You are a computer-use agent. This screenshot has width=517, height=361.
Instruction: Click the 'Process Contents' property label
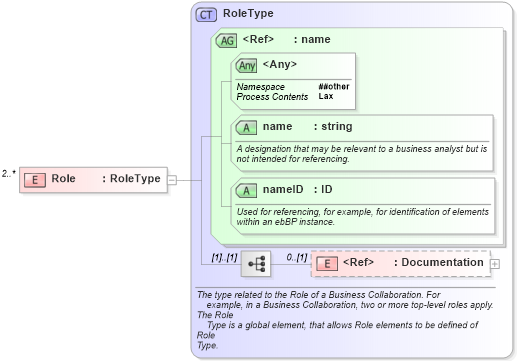pos(272,97)
